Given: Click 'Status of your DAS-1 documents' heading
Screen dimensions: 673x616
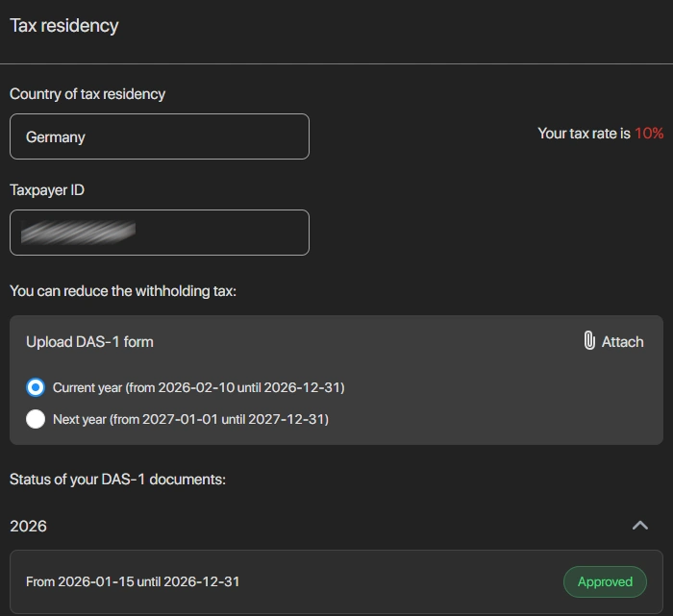Looking at the screenshot, I should (x=117, y=479).
